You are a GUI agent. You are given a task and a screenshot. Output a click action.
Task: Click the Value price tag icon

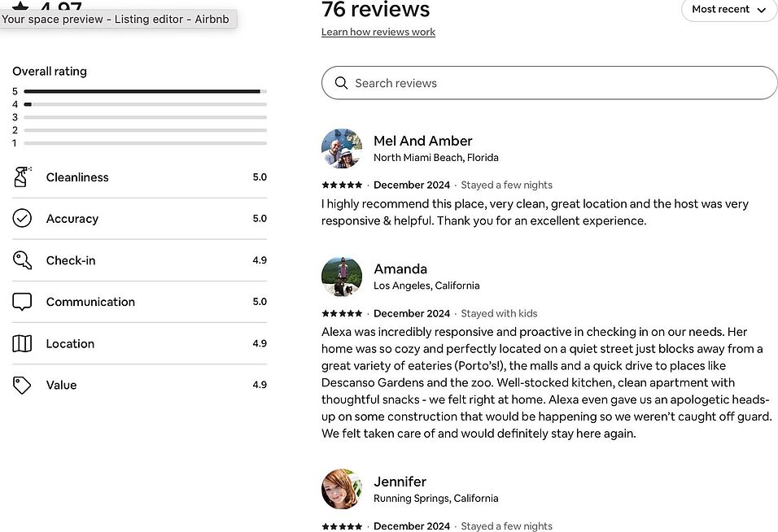tap(22, 385)
